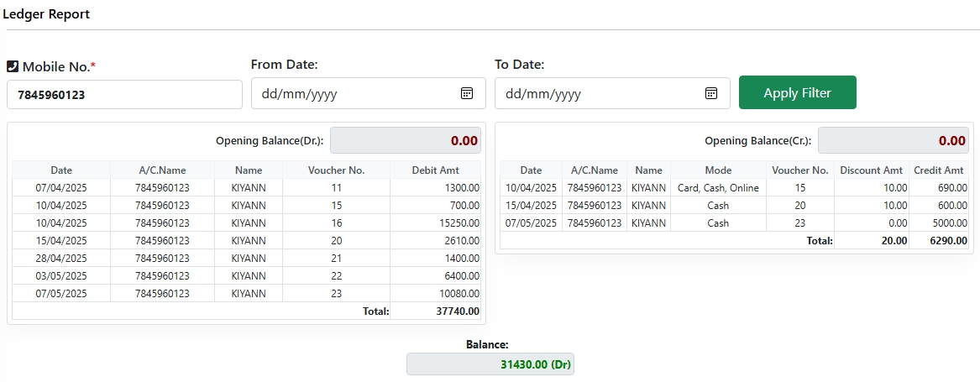
Task: Click the phone icon beside Mobile No.
Action: tap(13, 66)
